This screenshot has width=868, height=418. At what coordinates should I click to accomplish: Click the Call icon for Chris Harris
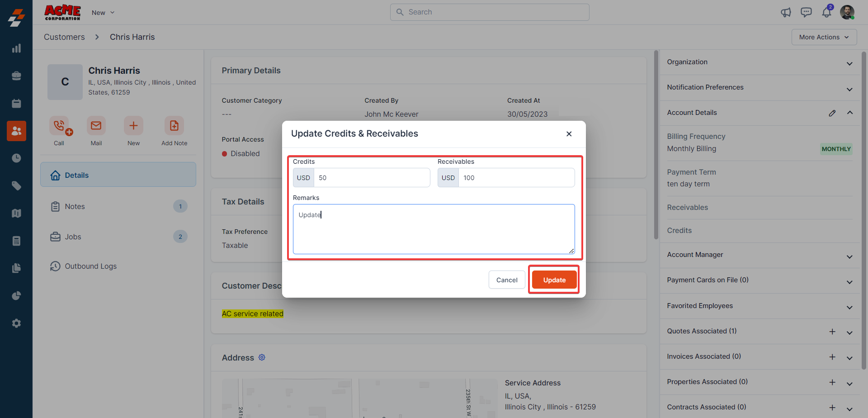tap(59, 126)
